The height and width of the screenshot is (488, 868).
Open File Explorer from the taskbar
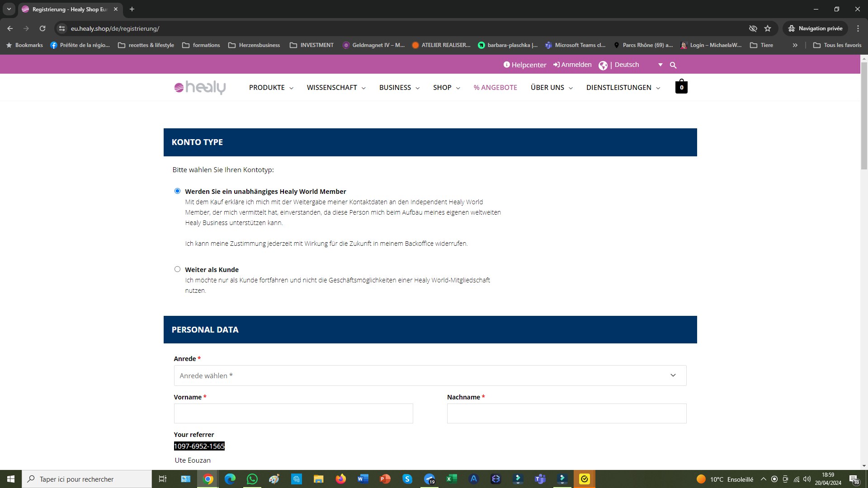click(x=319, y=479)
